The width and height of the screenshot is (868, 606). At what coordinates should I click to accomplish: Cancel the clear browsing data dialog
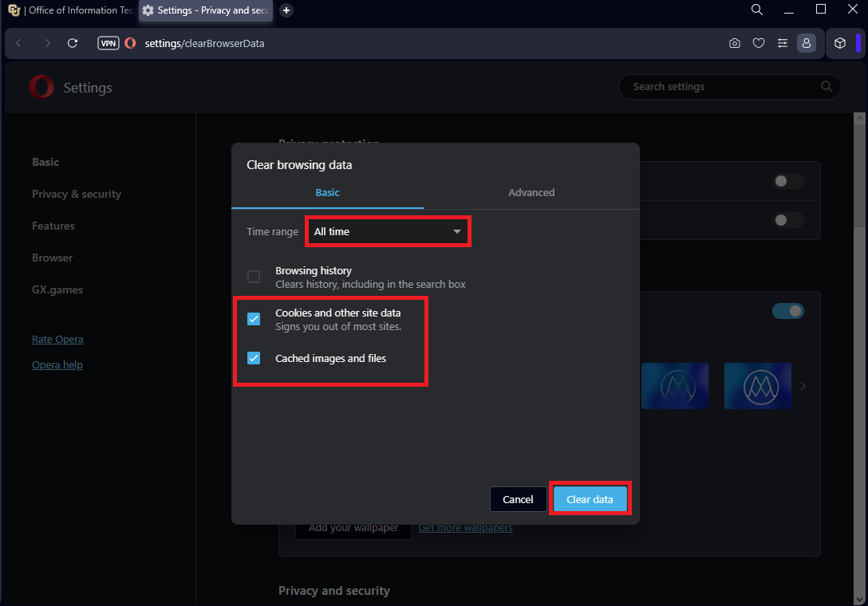(518, 499)
